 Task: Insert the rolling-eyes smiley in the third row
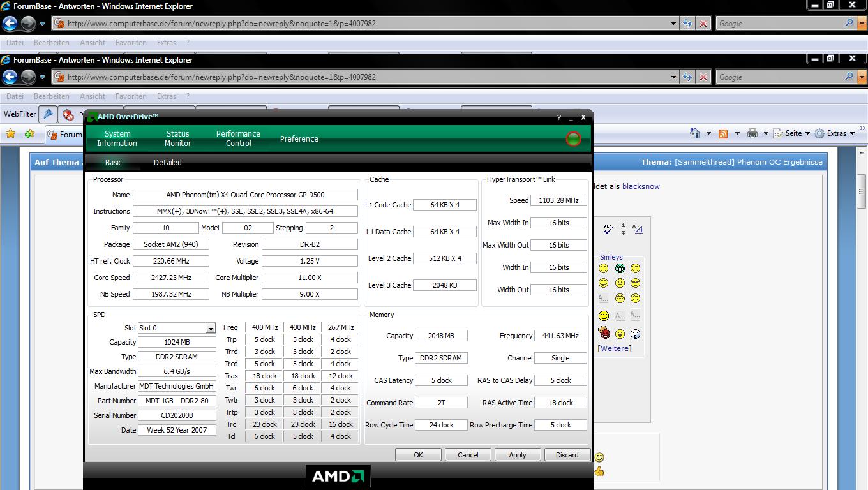(620, 298)
